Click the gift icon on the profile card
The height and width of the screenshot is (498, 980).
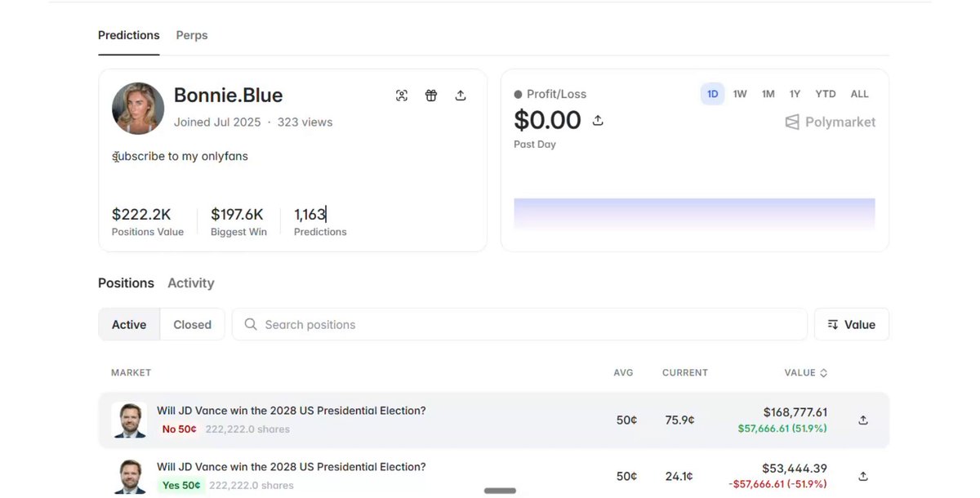click(x=431, y=96)
